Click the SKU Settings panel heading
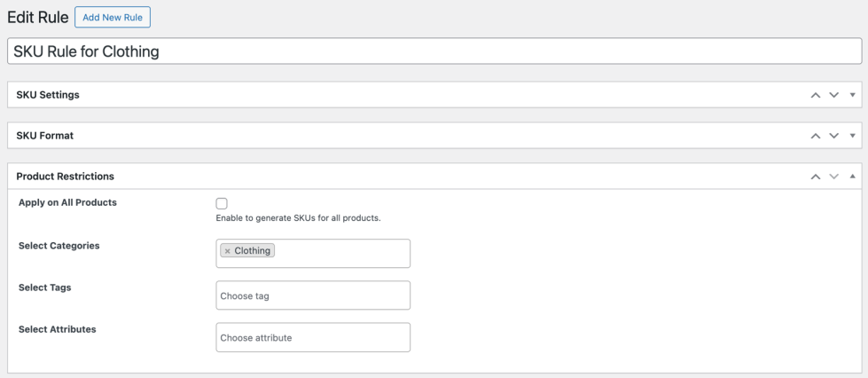The height and width of the screenshot is (378, 868). point(48,95)
